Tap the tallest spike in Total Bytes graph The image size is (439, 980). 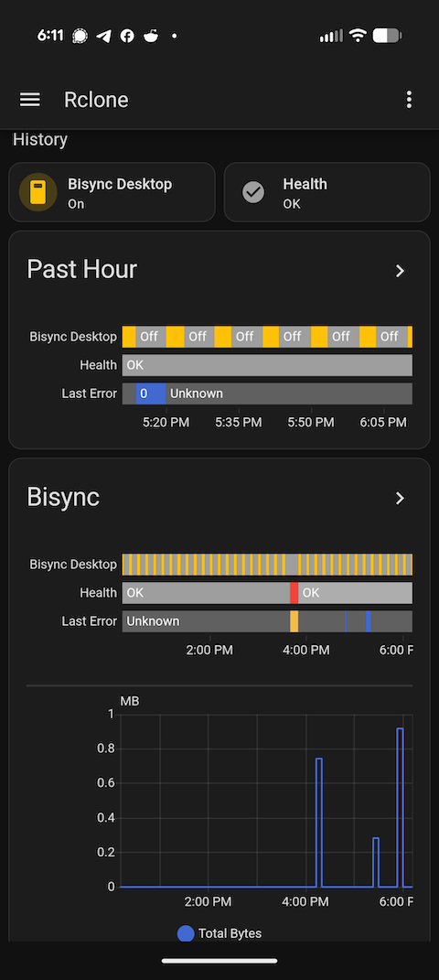coord(401,806)
